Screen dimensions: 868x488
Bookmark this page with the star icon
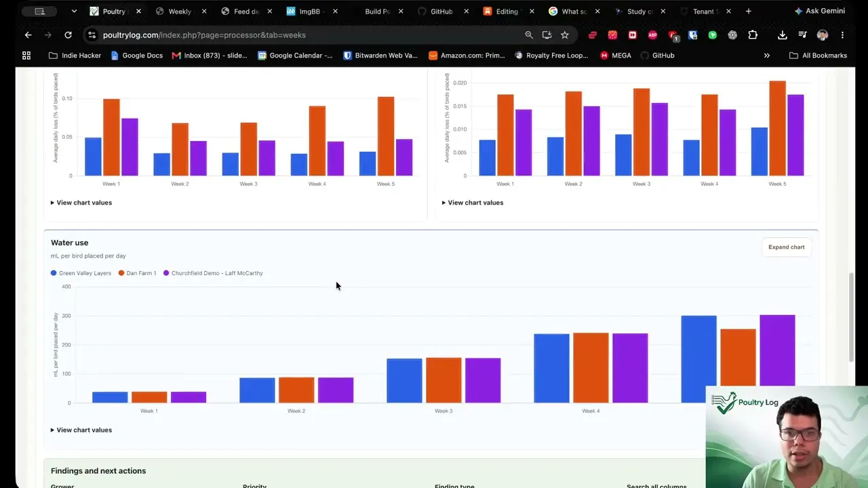[564, 35]
